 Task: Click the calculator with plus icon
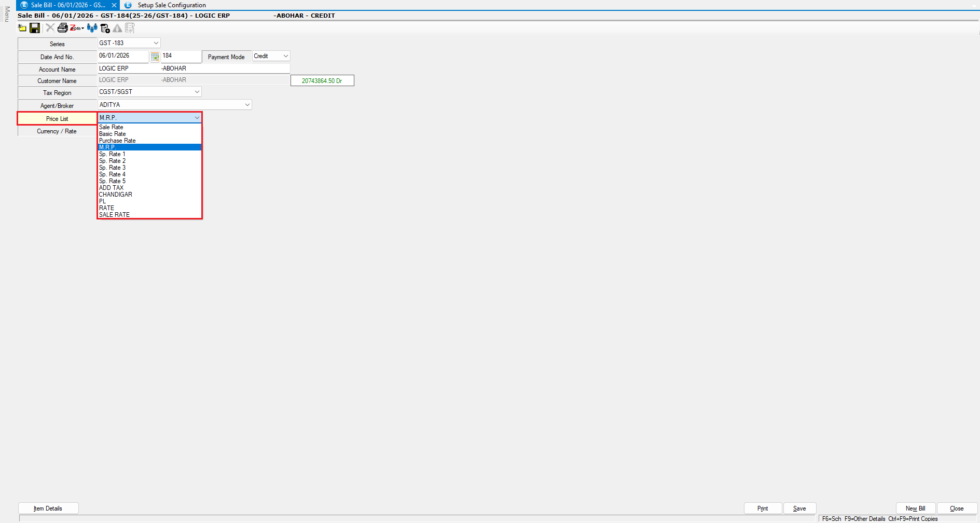105,28
